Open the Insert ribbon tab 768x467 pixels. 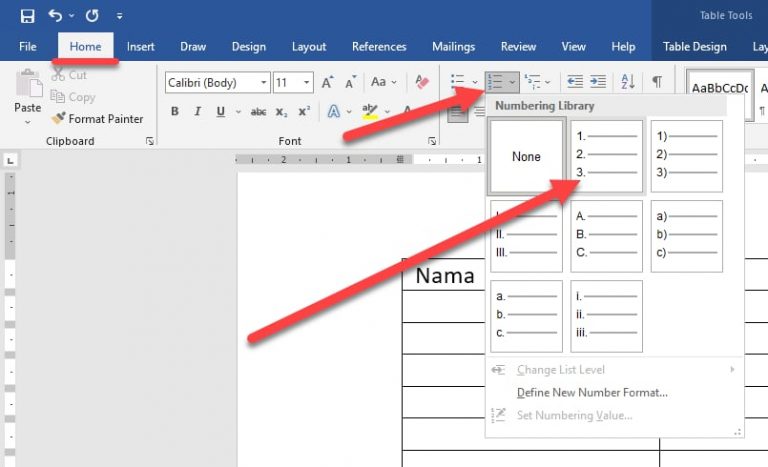140,47
